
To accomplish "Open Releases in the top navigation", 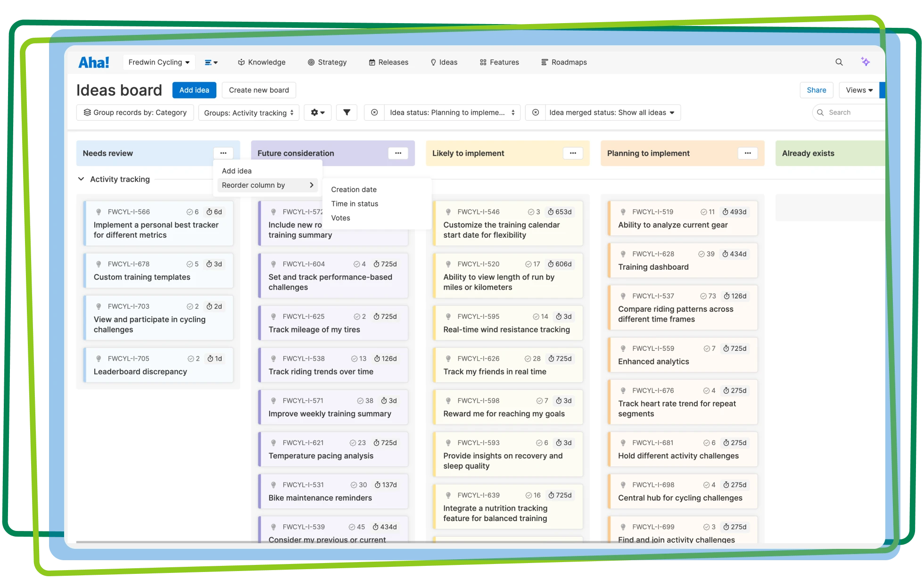I will 388,62.
